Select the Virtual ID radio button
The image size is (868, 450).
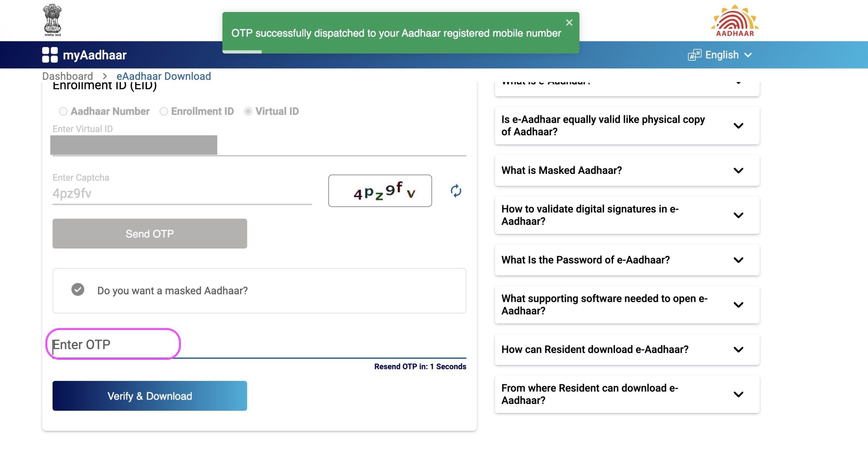point(248,111)
